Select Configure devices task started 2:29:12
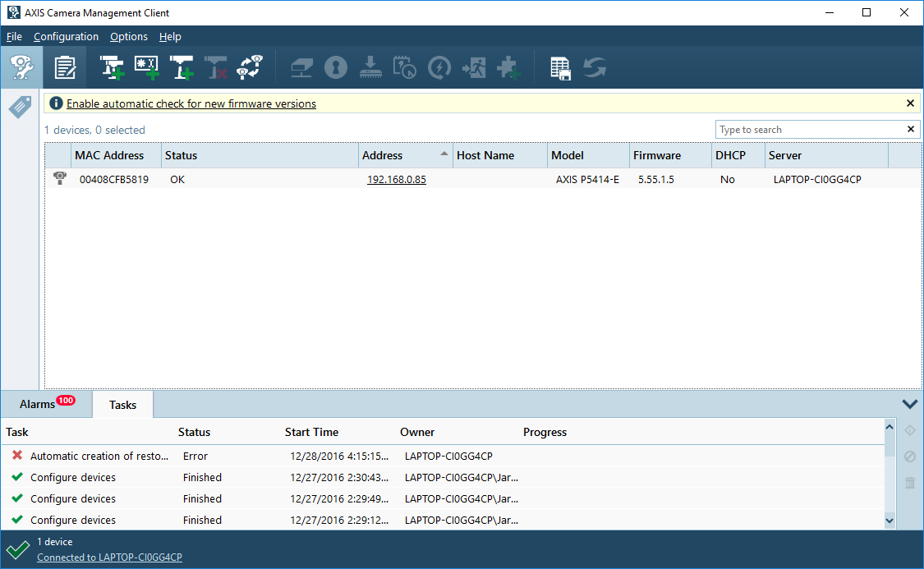The width and height of the screenshot is (924, 569). [x=443, y=520]
